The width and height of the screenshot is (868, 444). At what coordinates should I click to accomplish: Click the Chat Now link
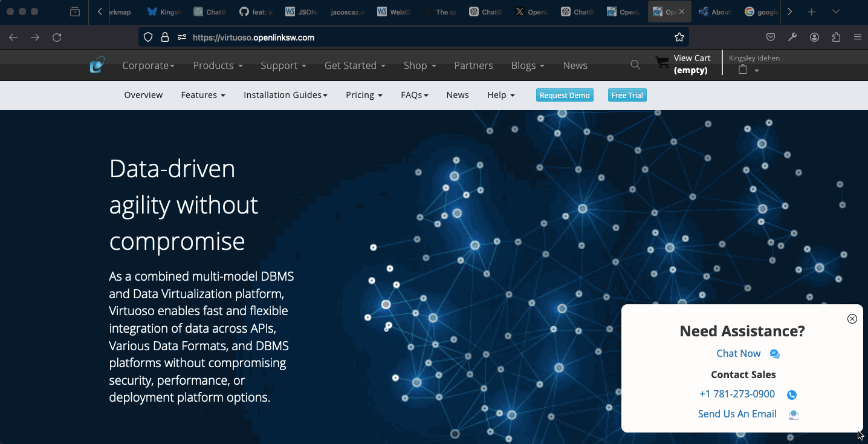[738, 353]
